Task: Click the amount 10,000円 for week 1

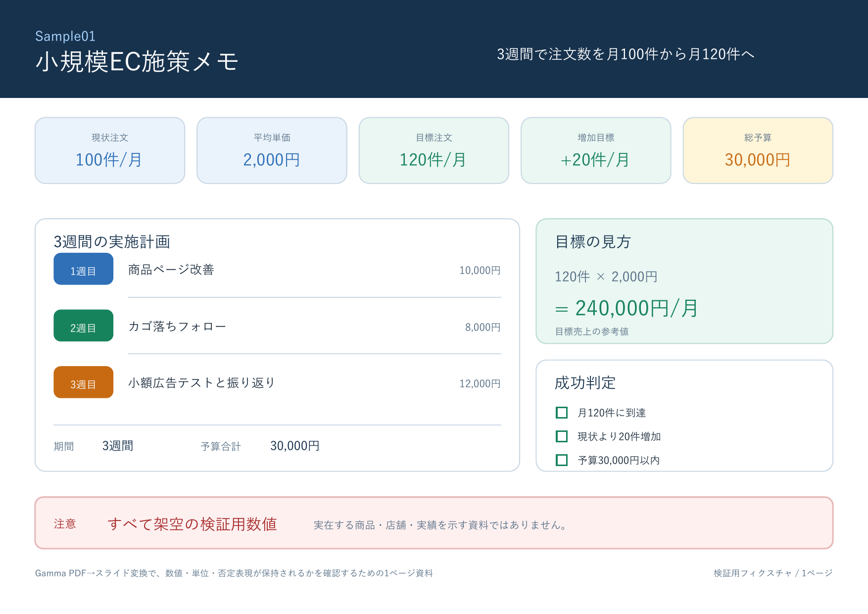Action: click(x=480, y=271)
